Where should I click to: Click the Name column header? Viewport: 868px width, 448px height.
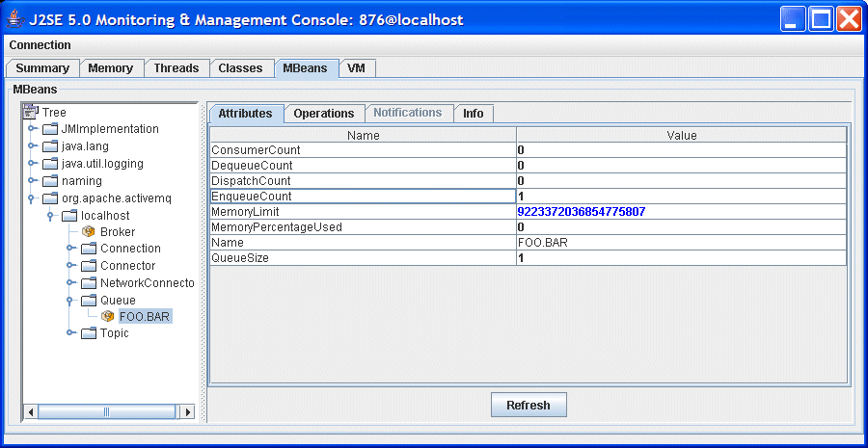pyautogui.click(x=364, y=135)
